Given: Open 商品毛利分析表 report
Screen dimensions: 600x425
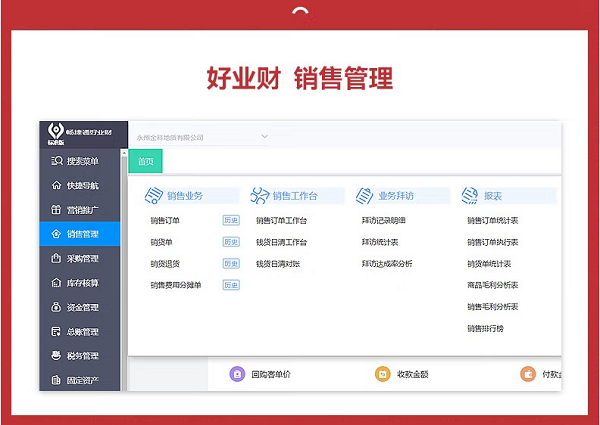Looking at the screenshot, I should 492,285.
